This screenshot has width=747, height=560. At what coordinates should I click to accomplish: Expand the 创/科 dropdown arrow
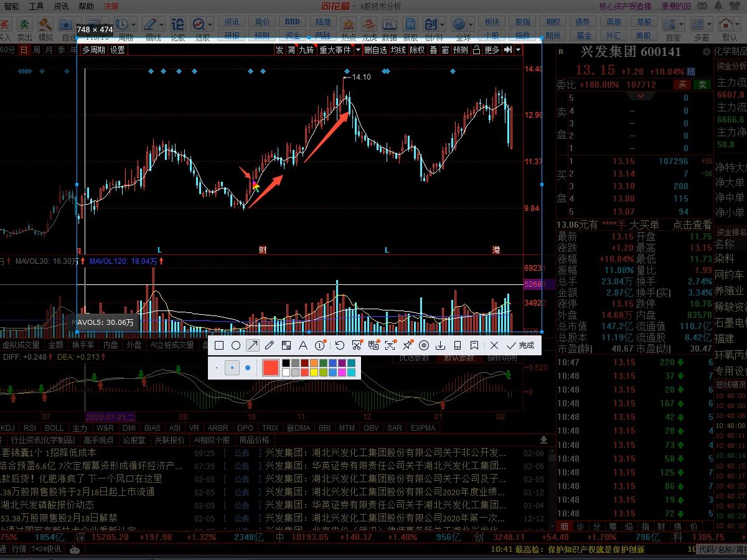(442, 24)
